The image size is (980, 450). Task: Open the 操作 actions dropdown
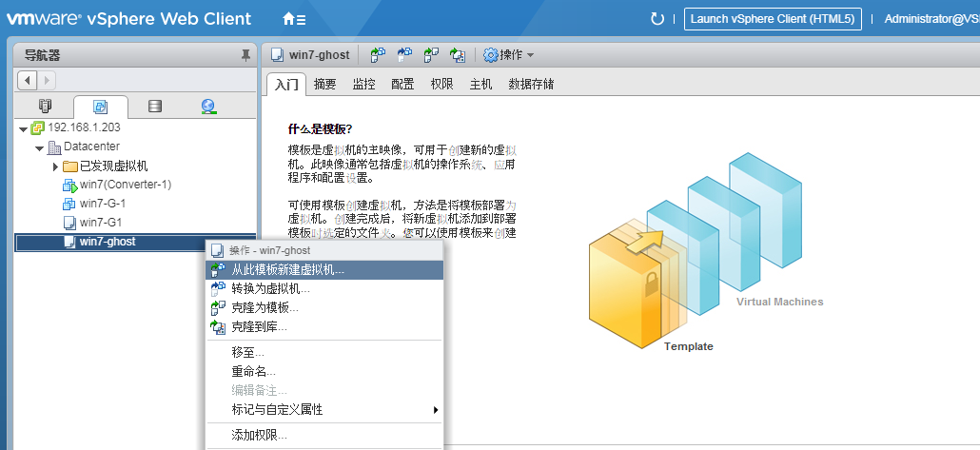point(509,55)
